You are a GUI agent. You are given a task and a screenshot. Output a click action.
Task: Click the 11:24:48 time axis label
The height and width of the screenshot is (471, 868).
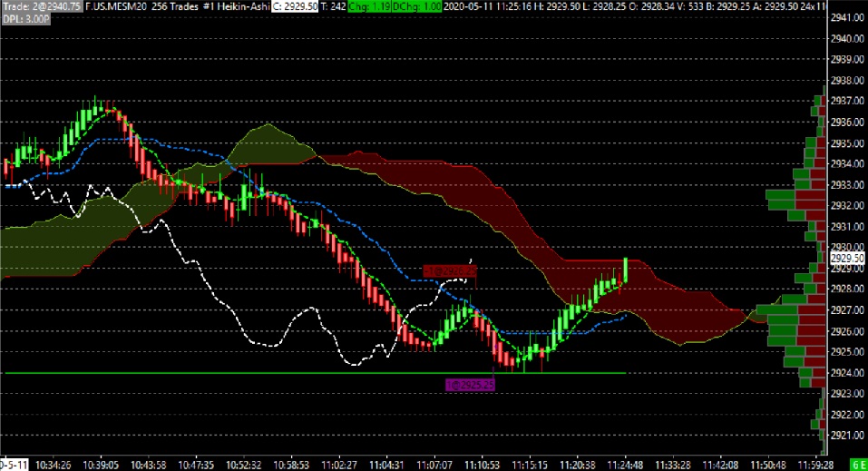click(625, 465)
